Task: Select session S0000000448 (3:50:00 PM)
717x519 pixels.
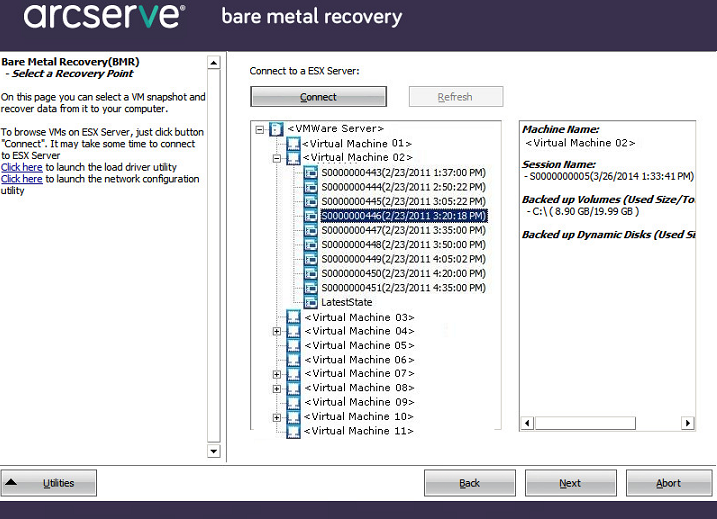Action: pos(403,245)
